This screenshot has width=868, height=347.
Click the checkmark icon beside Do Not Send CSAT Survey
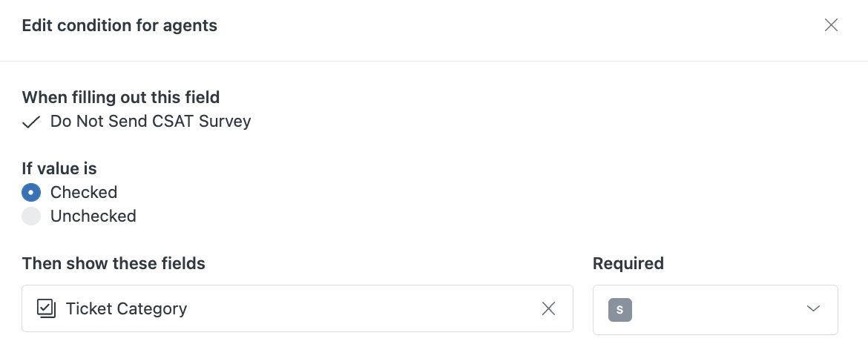(x=30, y=122)
